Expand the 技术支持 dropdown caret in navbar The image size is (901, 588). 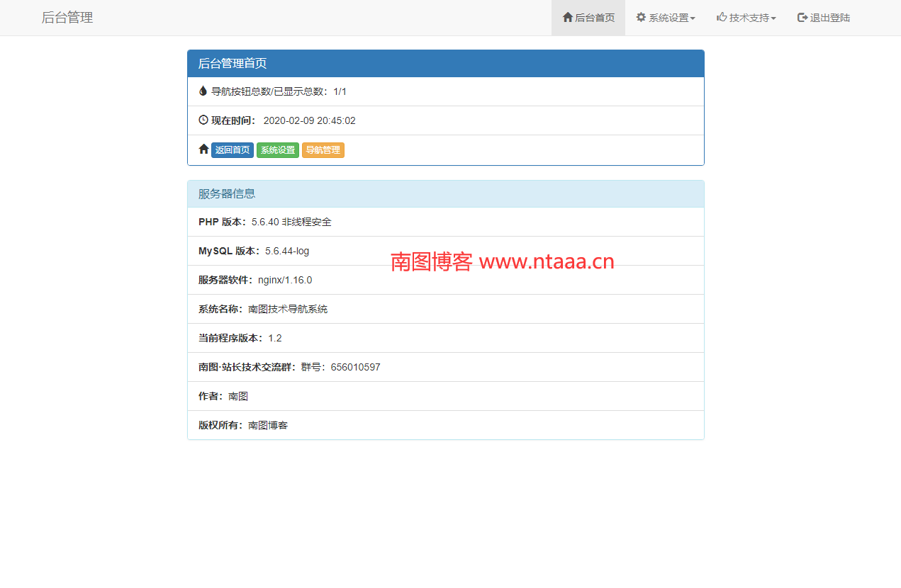[773, 18]
